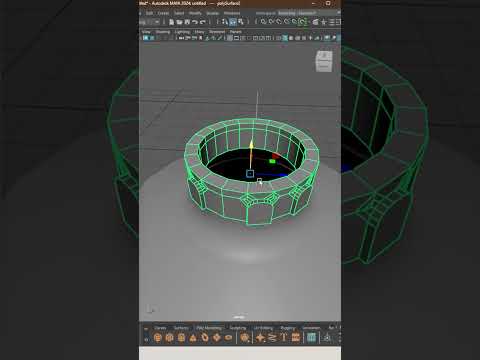Switch to the Poly Modeling shelf tab
Screen dimensions: 480x360
(x=209, y=328)
